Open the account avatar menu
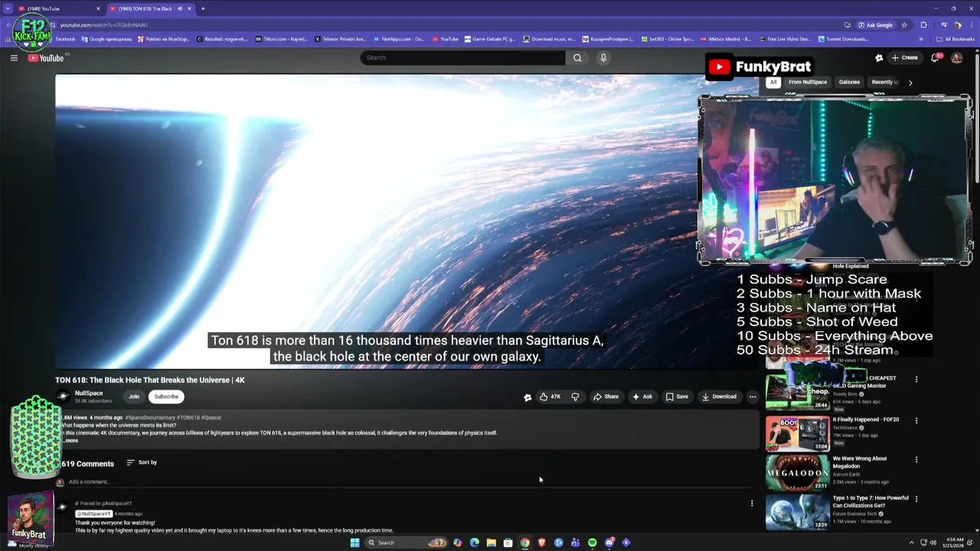Image resolution: width=980 pixels, height=551 pixels. (956, 57)
